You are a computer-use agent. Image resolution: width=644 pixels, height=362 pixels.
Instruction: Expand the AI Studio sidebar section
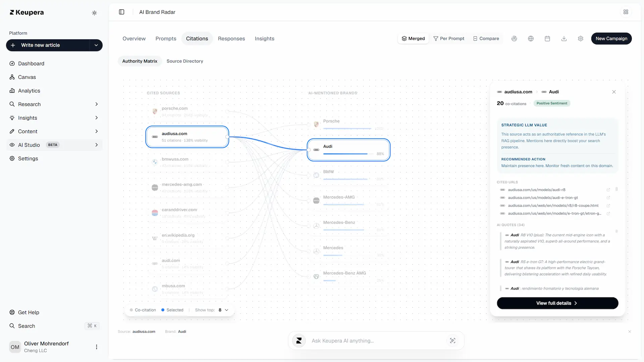tap(97, 145)
